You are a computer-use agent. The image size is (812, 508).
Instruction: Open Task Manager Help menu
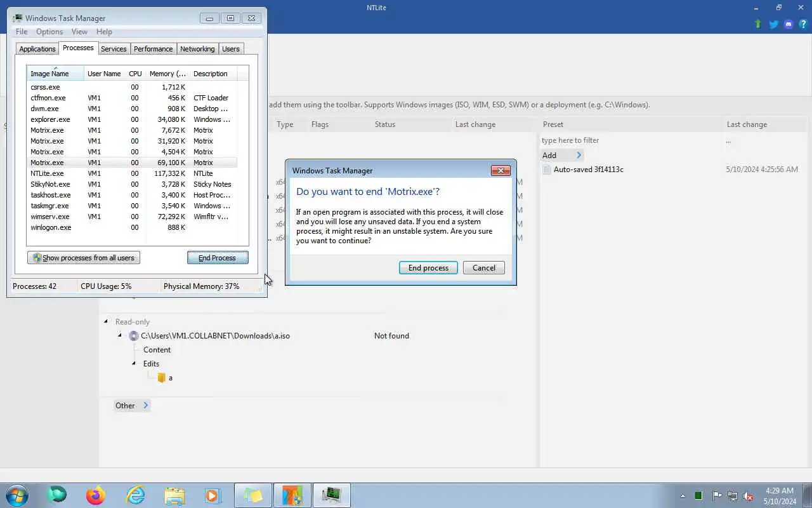point(104,32)
